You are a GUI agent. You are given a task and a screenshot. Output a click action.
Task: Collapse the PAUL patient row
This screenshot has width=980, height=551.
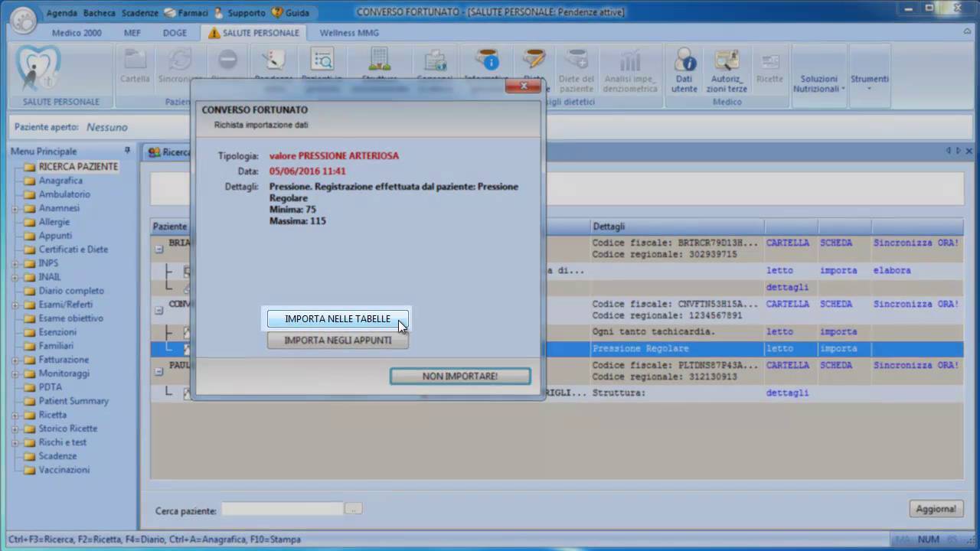pos(159,371)
